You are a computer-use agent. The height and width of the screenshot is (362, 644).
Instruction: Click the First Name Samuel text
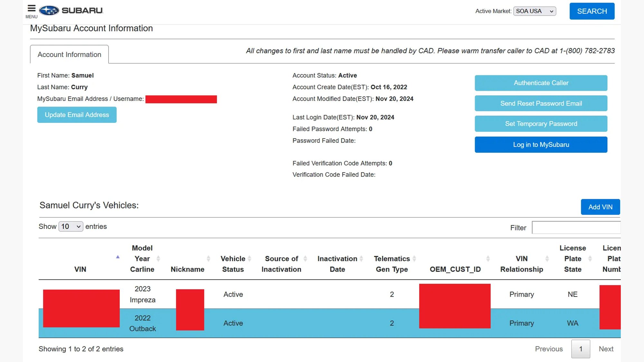coord(65,76)
